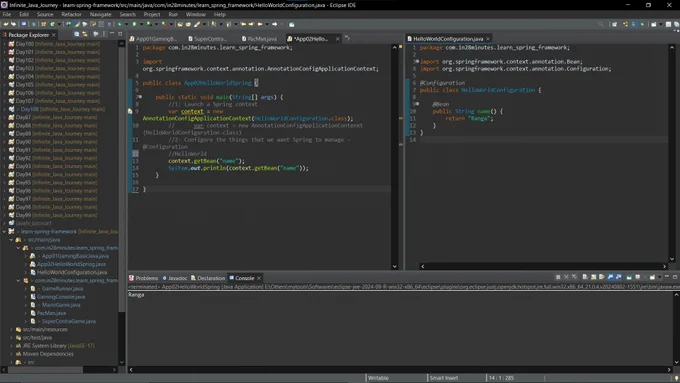Screen dimensions: 680x383
Task: Click the Collapse All icon in Package Explorer
Action: coord(77,34)
